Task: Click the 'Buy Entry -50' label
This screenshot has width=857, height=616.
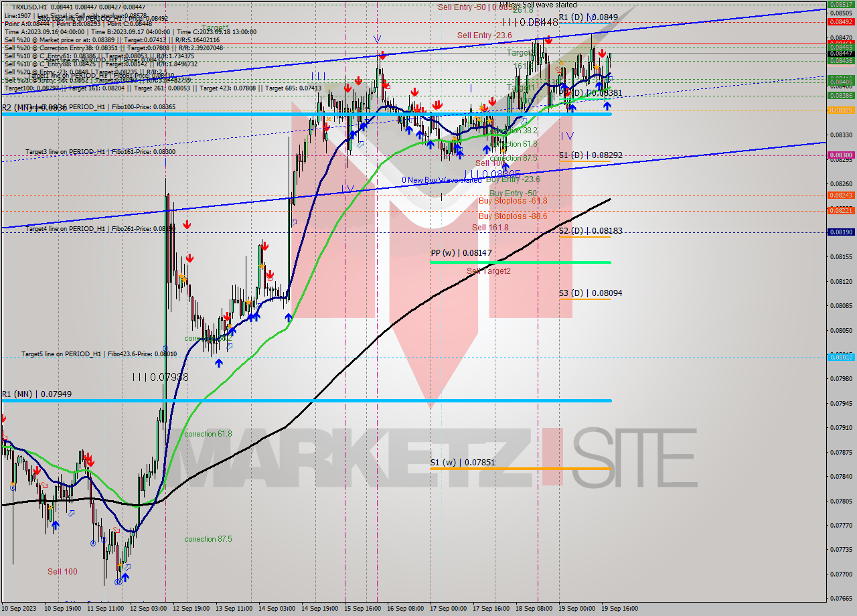Action: click(513, 194)
